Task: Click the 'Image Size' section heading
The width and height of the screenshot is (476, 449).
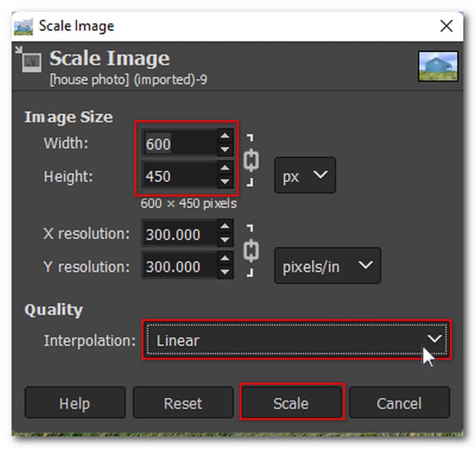Action: [68, 117]
